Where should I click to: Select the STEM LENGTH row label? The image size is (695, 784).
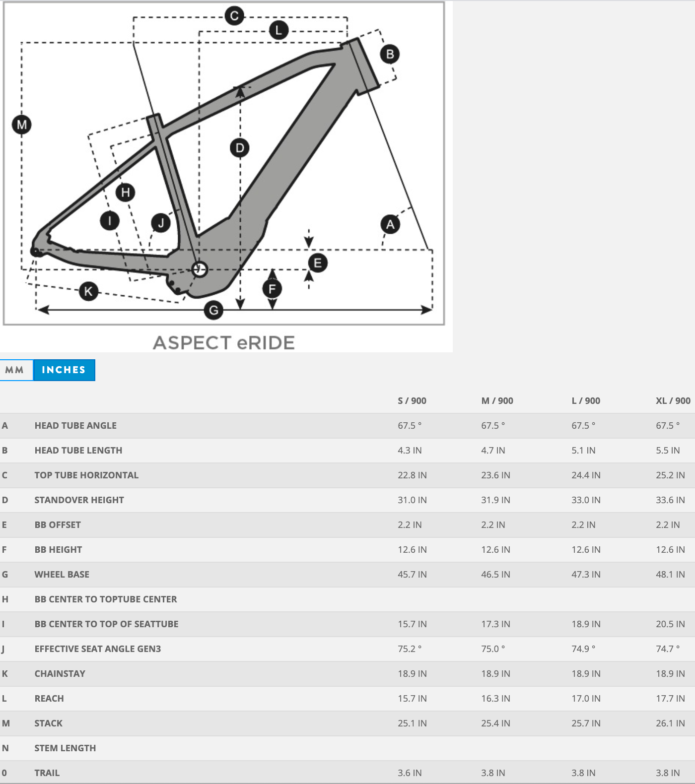[x=65, y=748]
